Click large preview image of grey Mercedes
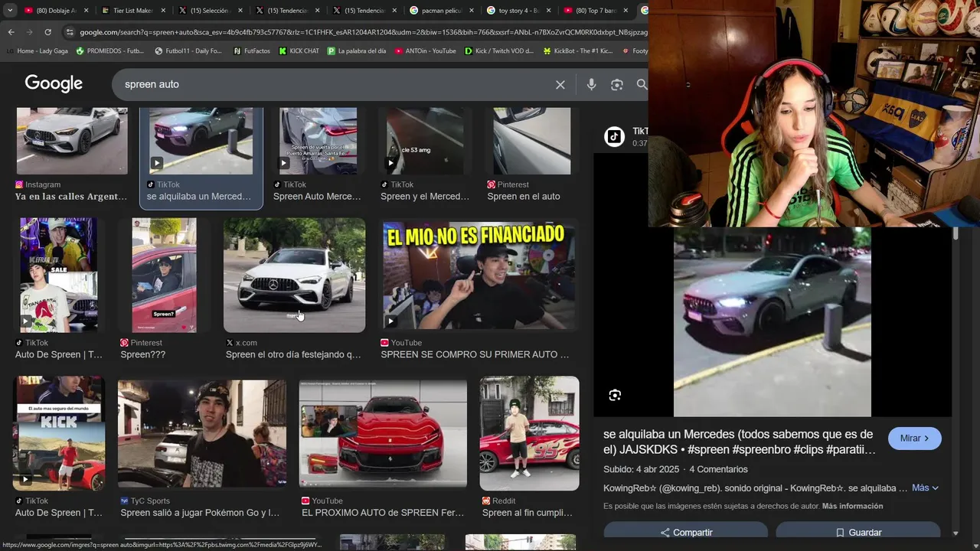Image resolution: width=980 pixels, height=551 pixels. 772,321
